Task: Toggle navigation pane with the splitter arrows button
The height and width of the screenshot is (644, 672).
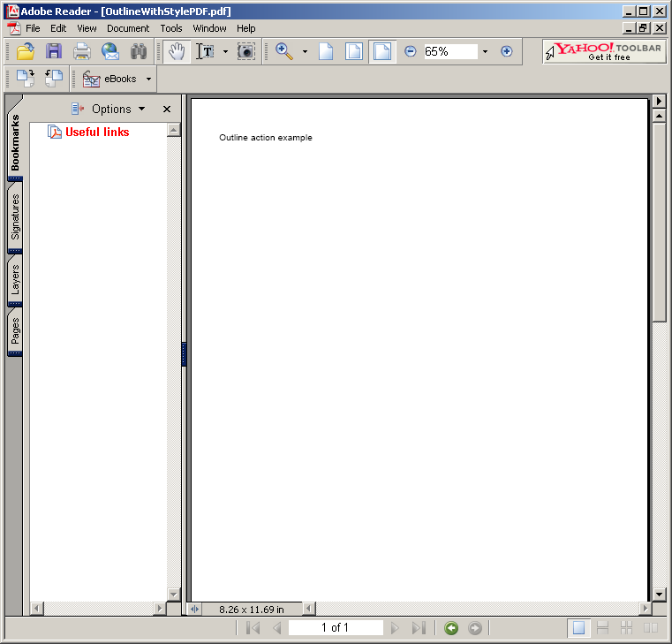Action: [x=194, y=609]
